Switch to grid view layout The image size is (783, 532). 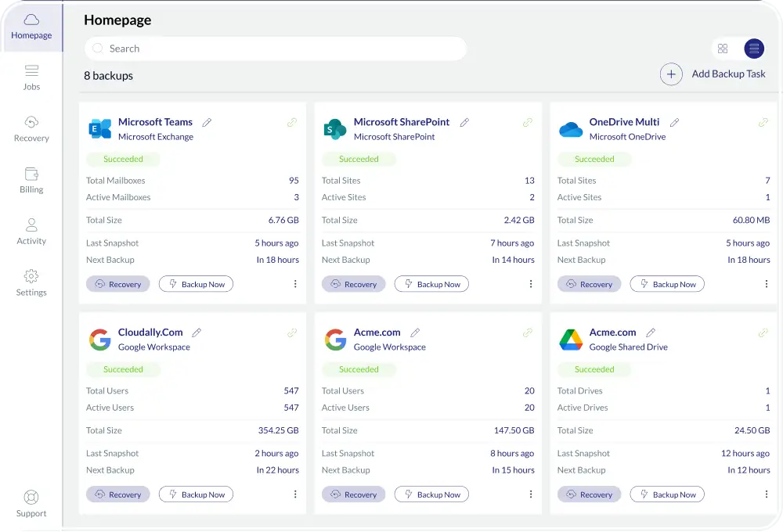(x=723, y=48)
